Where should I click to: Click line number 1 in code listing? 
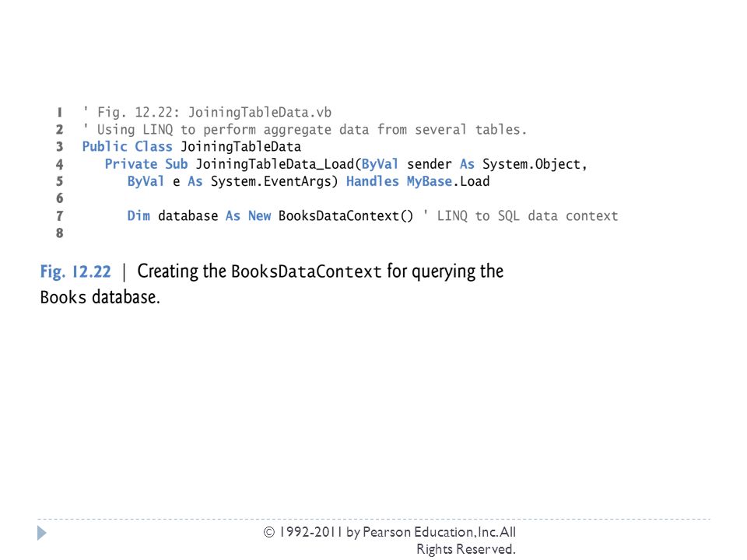tap(60, 112)
